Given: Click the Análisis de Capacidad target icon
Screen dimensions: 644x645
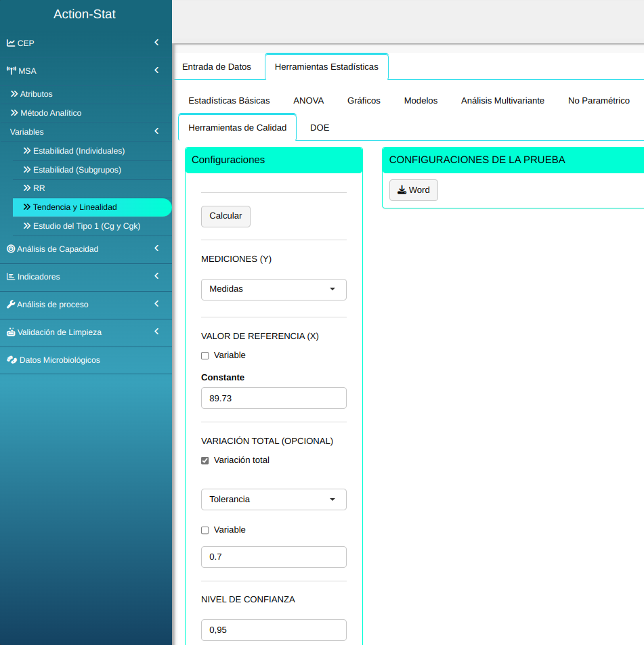Looking at the screenshot, I should (11, 249).
